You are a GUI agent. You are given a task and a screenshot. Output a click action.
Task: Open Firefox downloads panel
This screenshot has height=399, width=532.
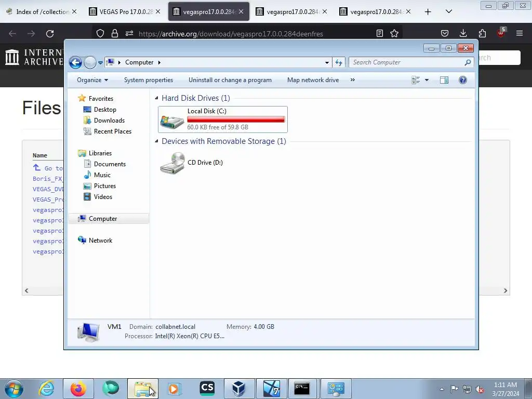point(463,33)
